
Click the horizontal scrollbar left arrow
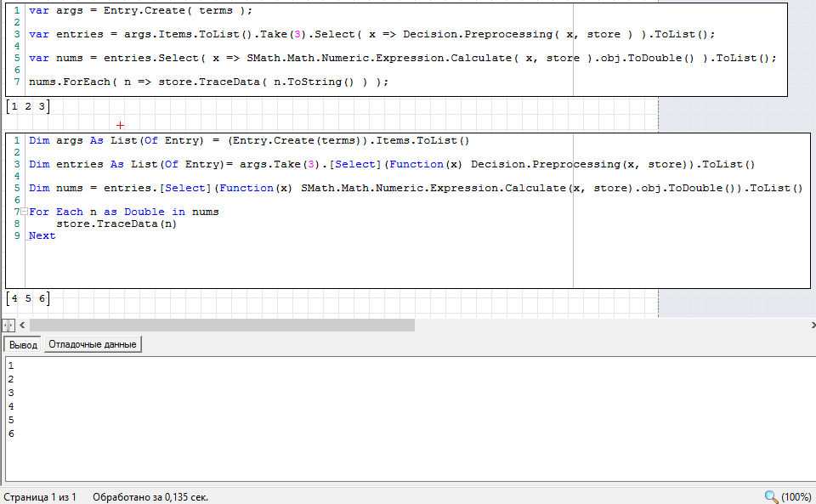(x=22, y=325)
